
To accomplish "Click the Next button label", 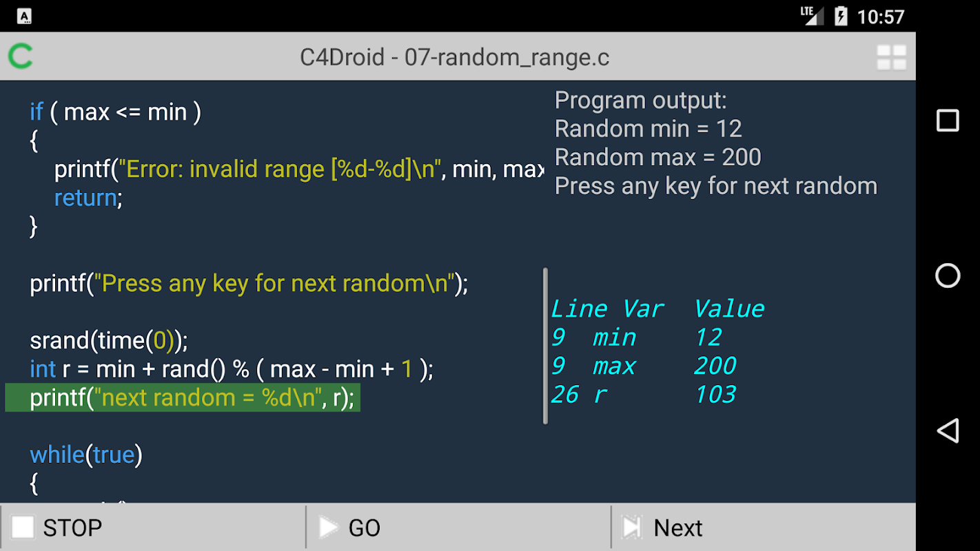I will point(678,528).
